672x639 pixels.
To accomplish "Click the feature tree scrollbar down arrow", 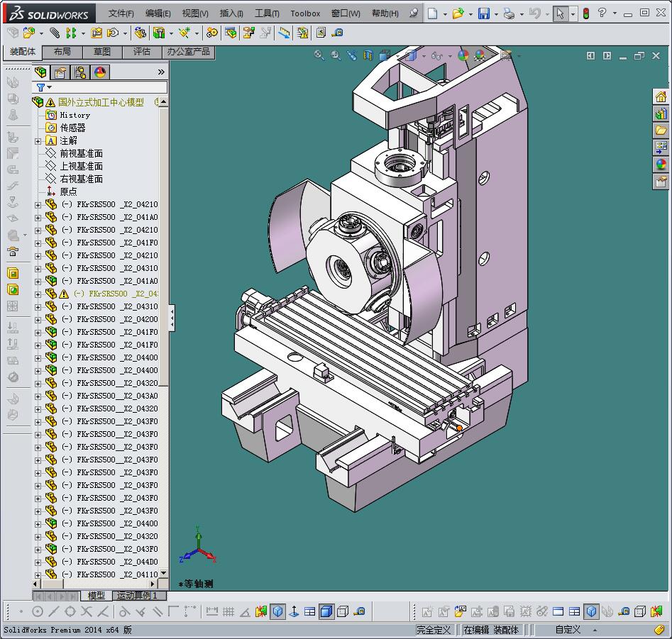I will (x=164, y=573).
